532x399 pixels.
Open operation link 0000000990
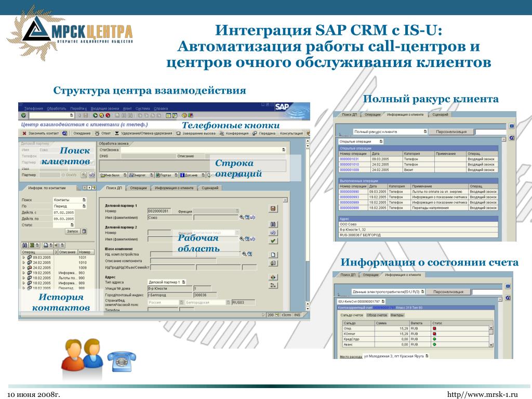pyautogui.click(x=349, y=192)
